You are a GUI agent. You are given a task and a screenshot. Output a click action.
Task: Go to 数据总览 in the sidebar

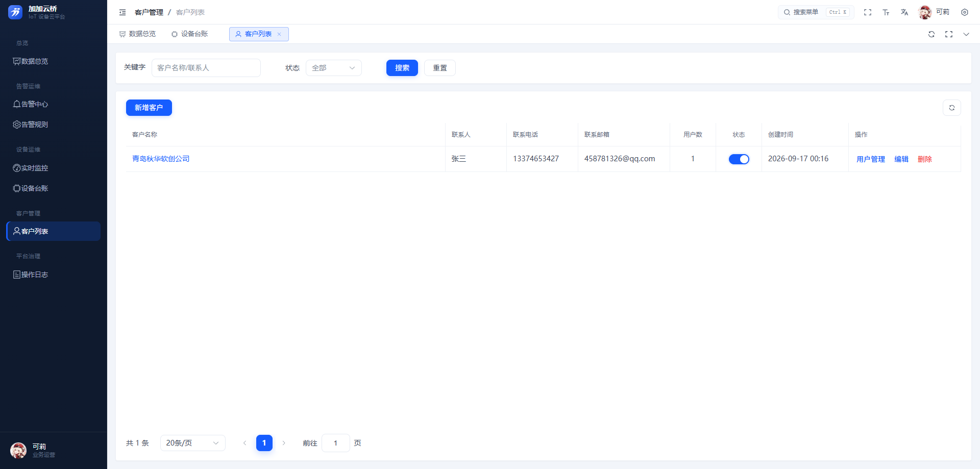(x=54, y=61)
